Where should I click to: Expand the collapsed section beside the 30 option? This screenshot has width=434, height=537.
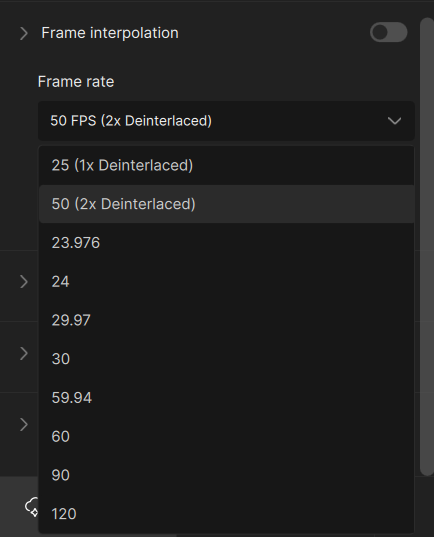tap(24, 353)
